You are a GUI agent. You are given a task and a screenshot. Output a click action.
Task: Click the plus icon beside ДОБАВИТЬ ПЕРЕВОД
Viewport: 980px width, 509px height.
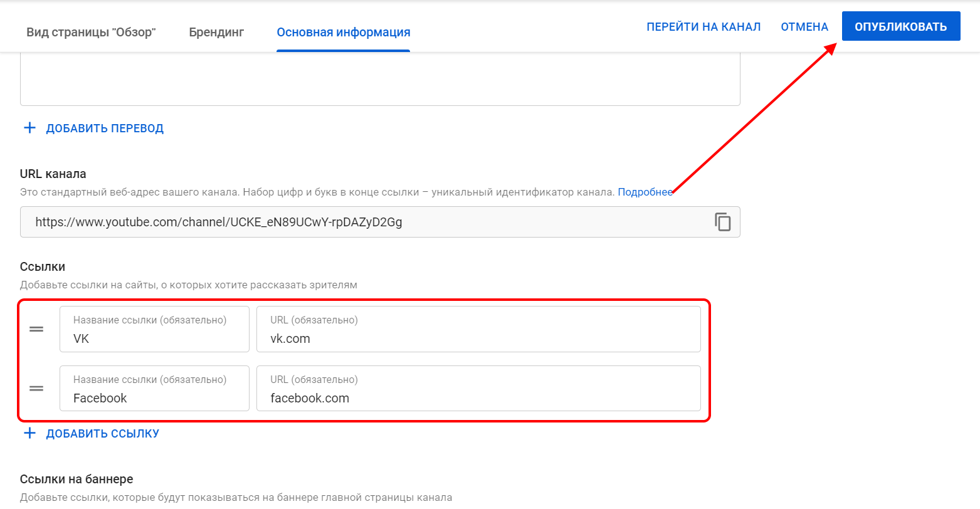pyautogui.click(x=29, y=128)
